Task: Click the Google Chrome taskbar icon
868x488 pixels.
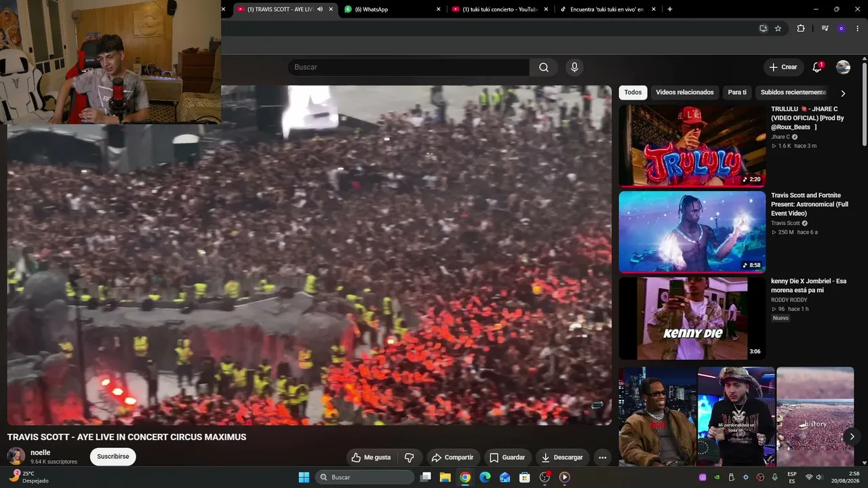Action: point(465,477)
